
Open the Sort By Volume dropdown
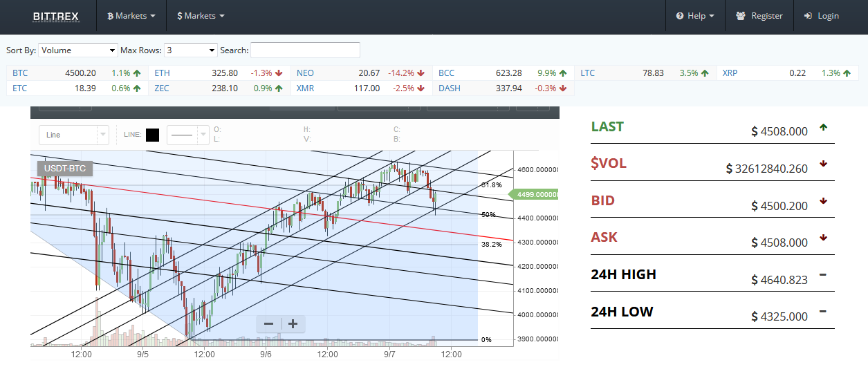point(78,50)
